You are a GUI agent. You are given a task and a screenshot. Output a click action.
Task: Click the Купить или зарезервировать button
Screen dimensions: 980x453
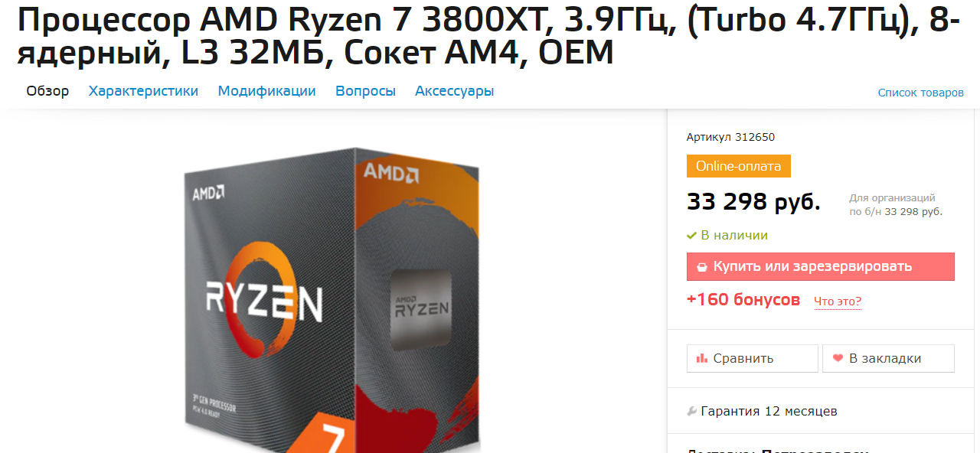tap(820, 266)
